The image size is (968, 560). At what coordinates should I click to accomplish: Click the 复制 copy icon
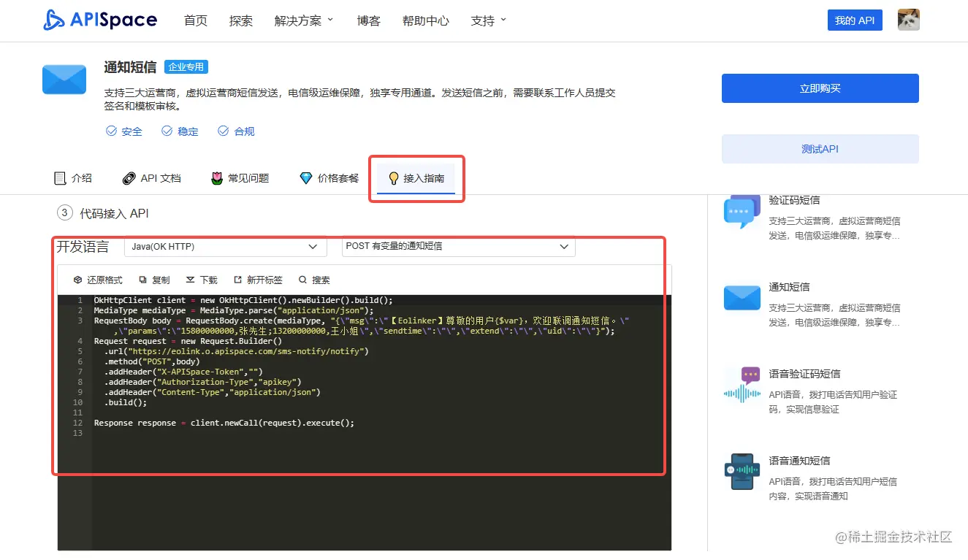click(x=142, y=280)
